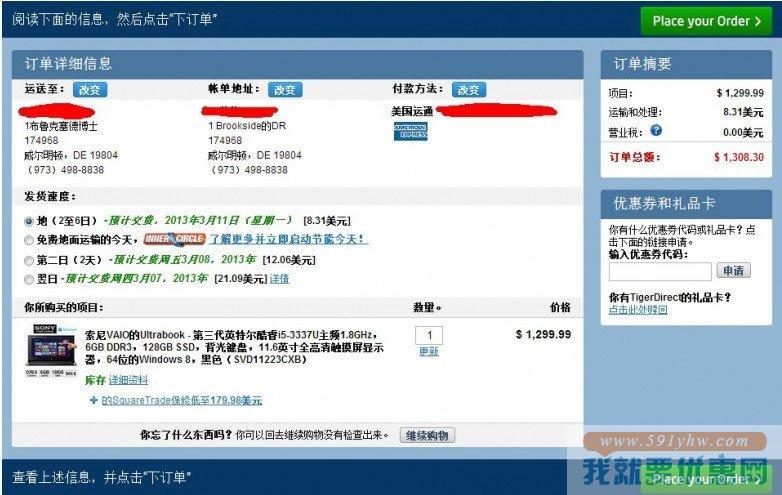Open 详细资料 link next to 库存
782x495 pixels.
coord(128,380)
